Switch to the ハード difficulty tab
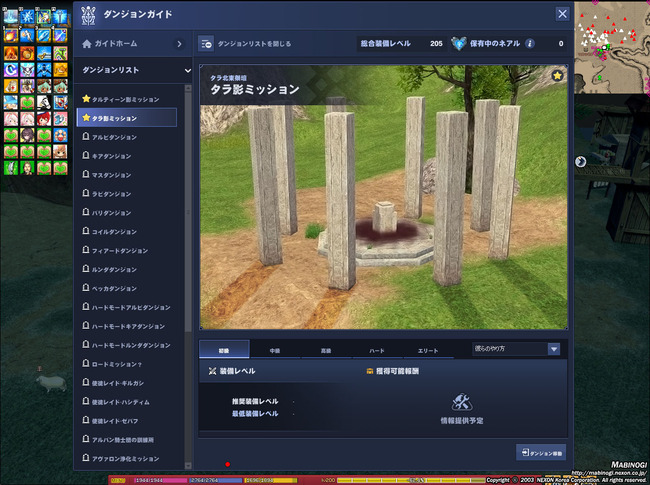This screenshot has height=485, width=650. click(x=377, y=350)
